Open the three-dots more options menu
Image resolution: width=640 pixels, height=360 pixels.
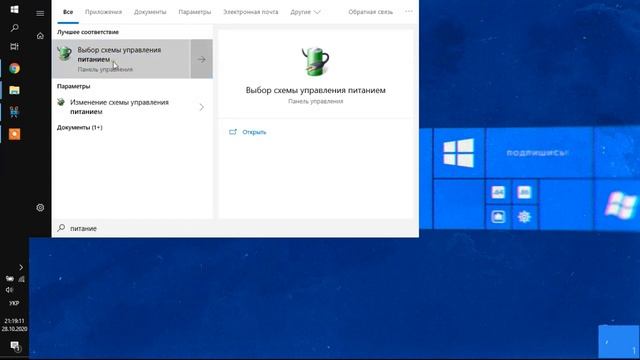[409, 12]
